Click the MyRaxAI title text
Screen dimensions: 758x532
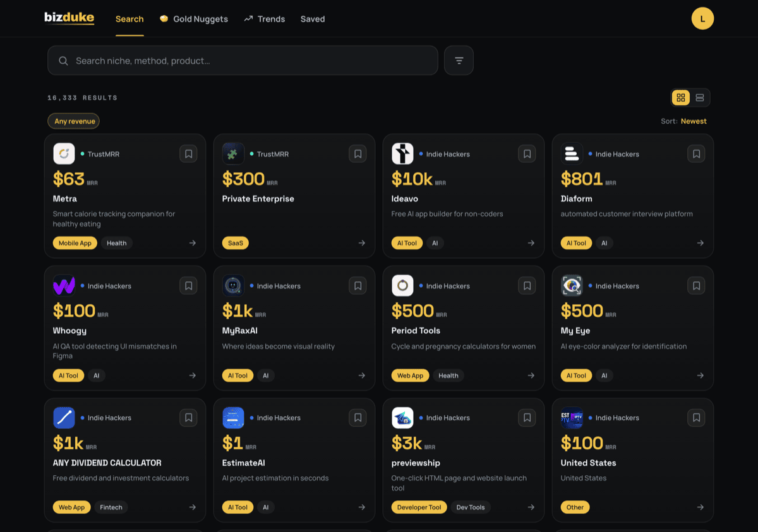coord(240,331)
